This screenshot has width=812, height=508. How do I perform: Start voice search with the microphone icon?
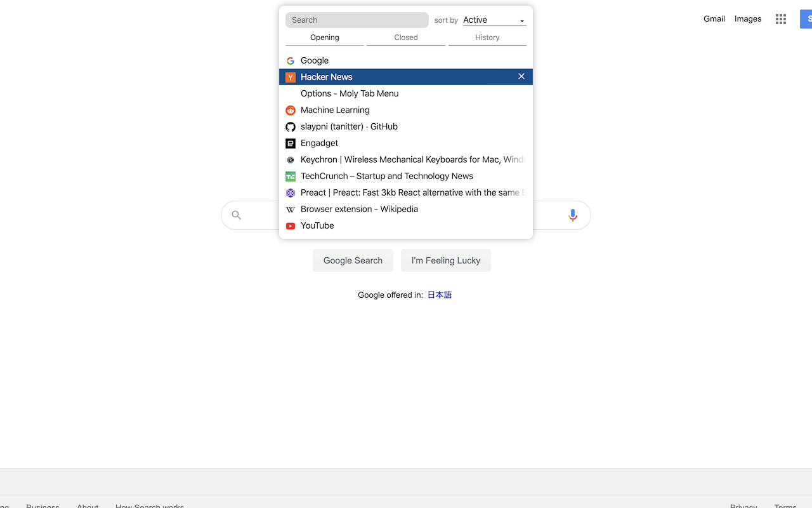click(573, 215)
